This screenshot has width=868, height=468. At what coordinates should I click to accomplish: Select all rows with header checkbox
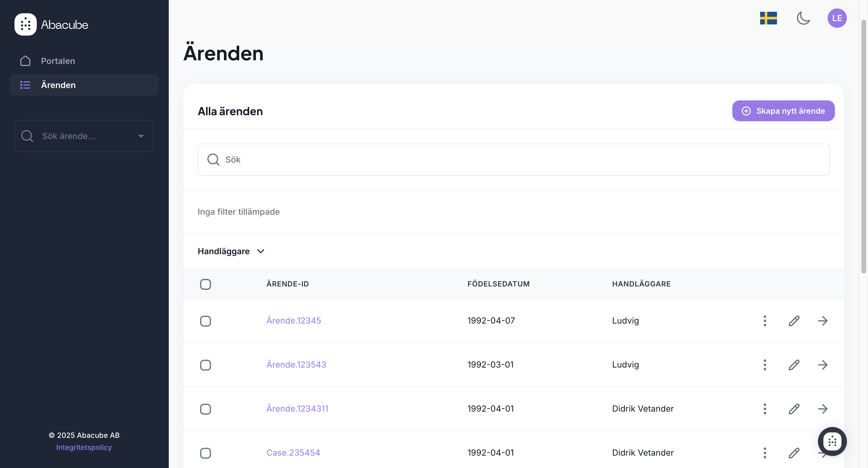click(205, 284)
